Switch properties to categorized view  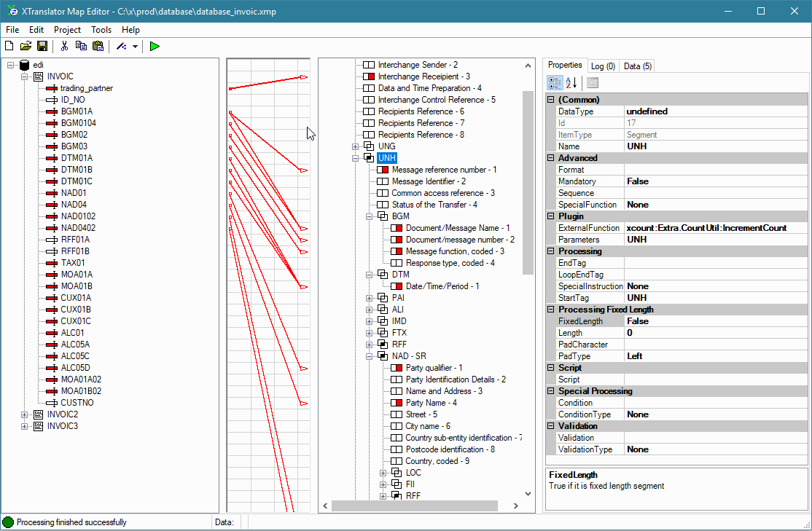(x=555, y=82)
